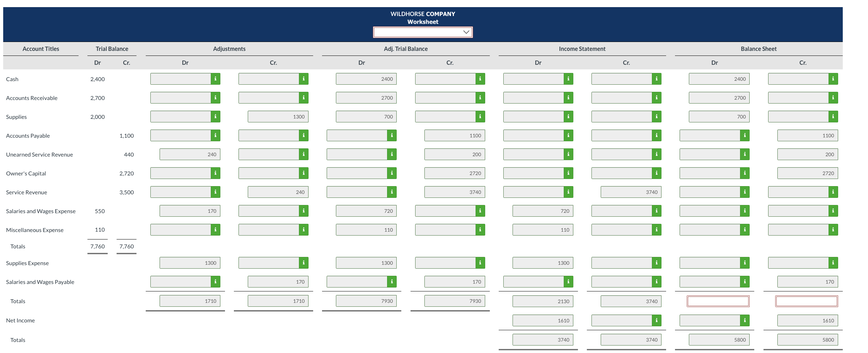Click Miscellaneous Expense Balance Sheet Cr info icon
868x353 pixels.
coord(833,230)
